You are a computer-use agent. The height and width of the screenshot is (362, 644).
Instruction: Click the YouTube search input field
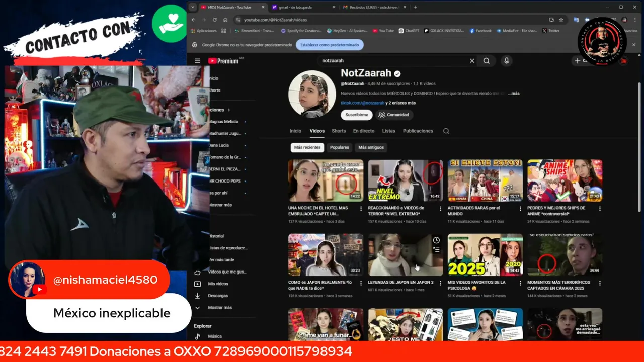[x=395, y=61]
